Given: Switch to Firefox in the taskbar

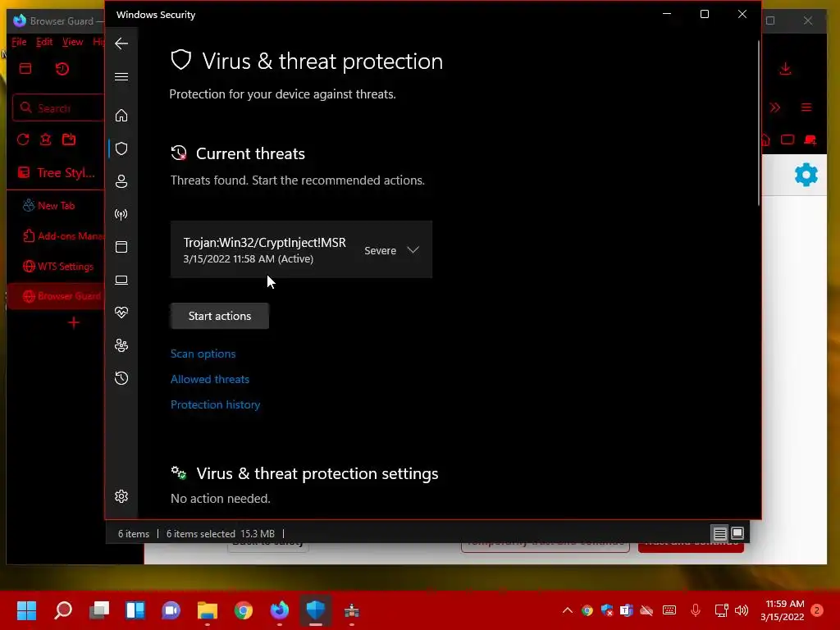Looking at the screenshot, I should [x=279, y=610].
